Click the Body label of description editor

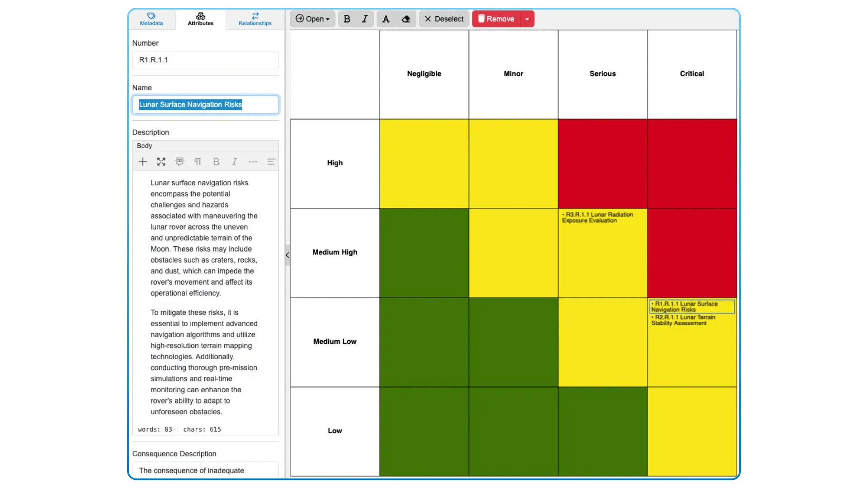[145, 146]
